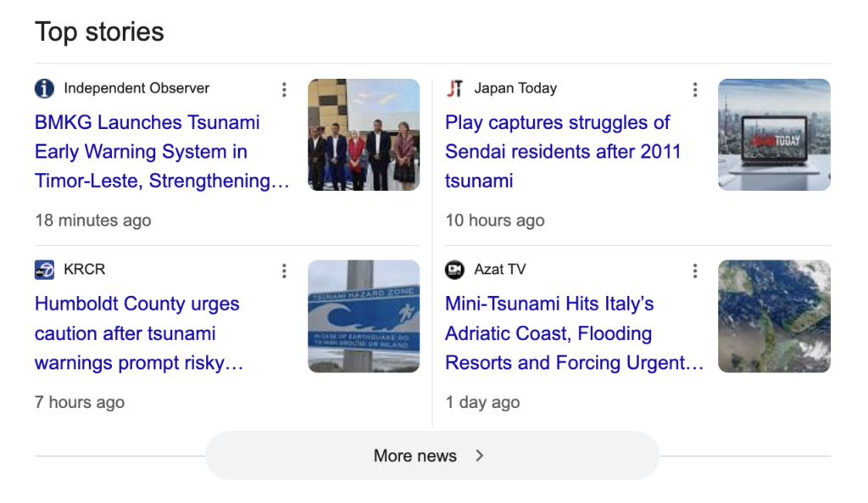Open options menu for Independent Observer story
Image resolution: width=868 pixels, height=503 pixels.
284,89
